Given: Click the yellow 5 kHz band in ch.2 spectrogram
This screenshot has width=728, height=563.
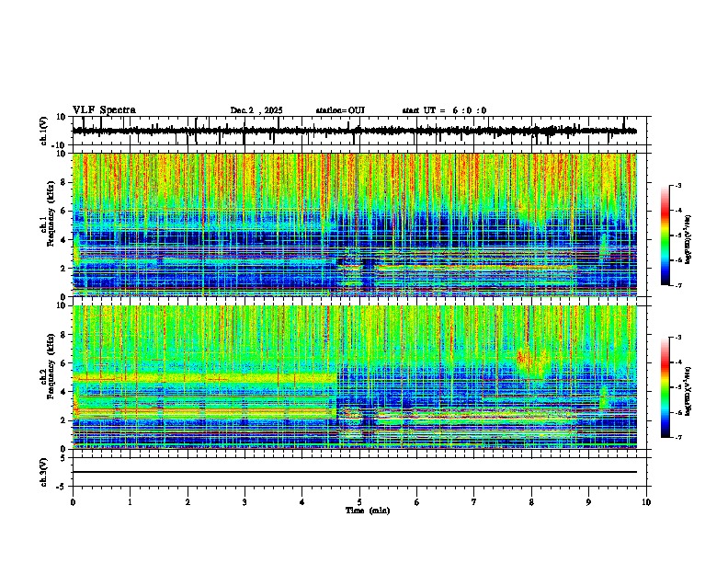Looking at the screenshot, I should tap(204, 377).
